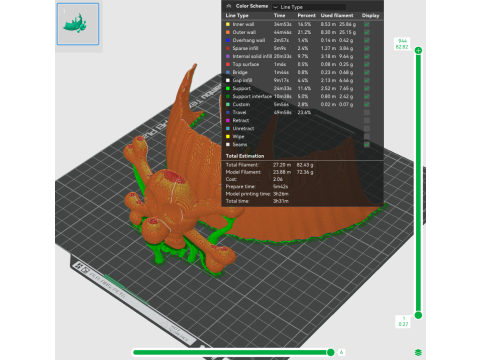
Task: Click the Support interface row label
Action: pos(252,96)
